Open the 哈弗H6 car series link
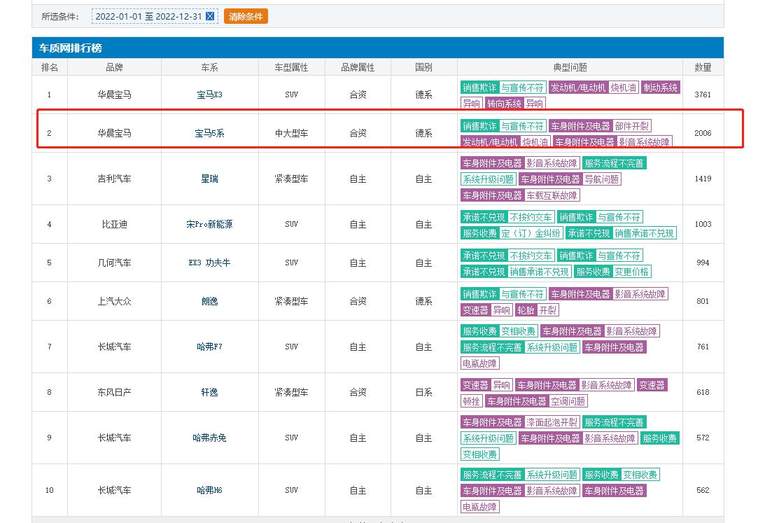Viewport: 772px width, 523px height. tap(209, 490)
